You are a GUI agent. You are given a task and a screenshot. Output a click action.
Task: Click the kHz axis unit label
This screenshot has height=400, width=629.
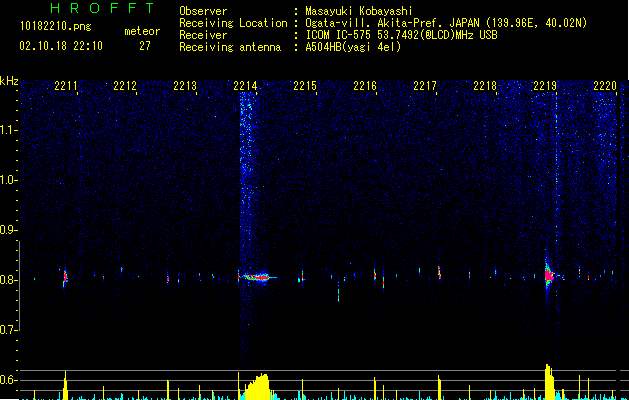pyautogui.click(x=9, y=81)
